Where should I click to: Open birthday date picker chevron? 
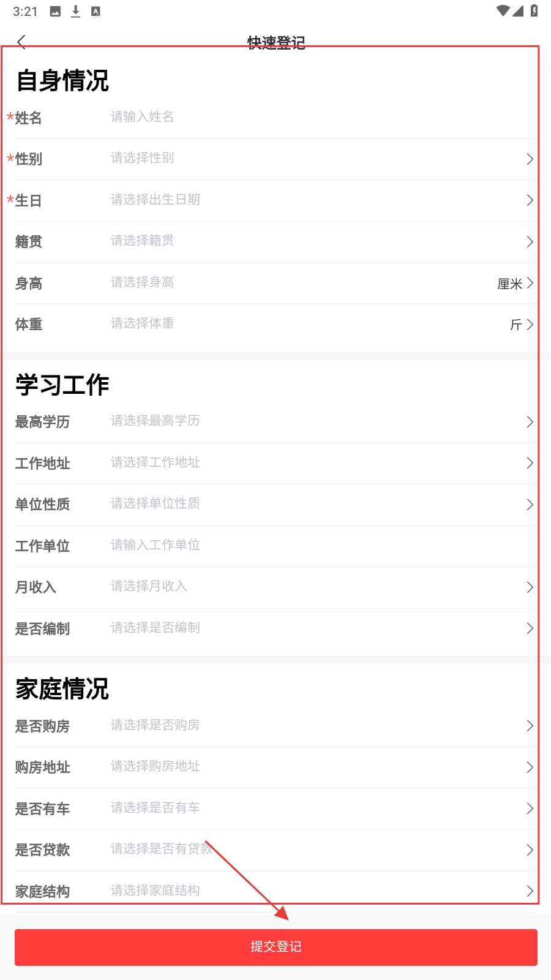(x=530, y=200)
